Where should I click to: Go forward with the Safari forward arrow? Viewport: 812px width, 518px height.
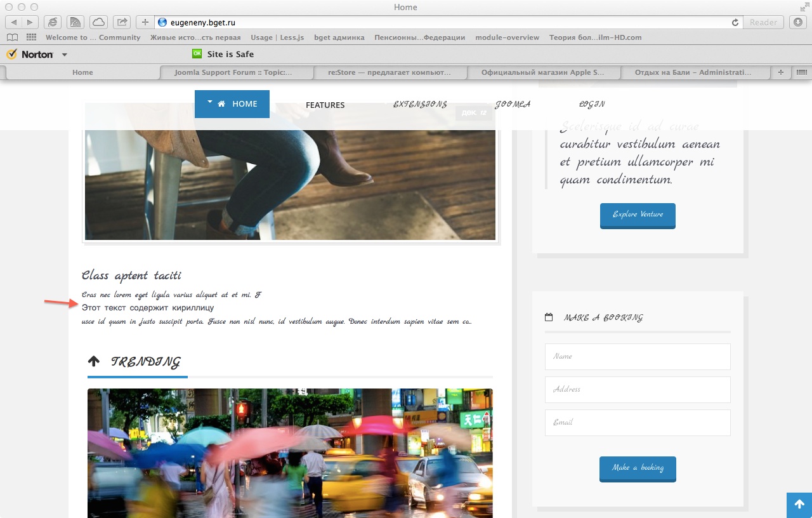coord(30,22)
